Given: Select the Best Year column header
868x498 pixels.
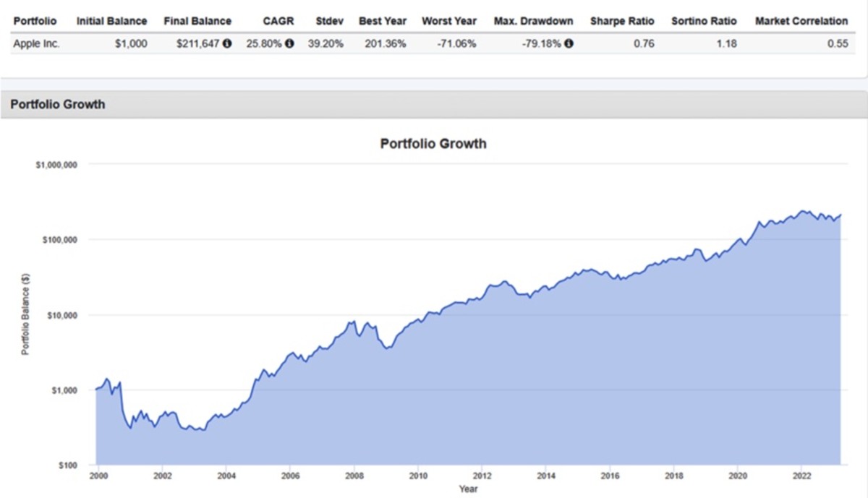Looking at the screenshot, I should coord(383,21).
